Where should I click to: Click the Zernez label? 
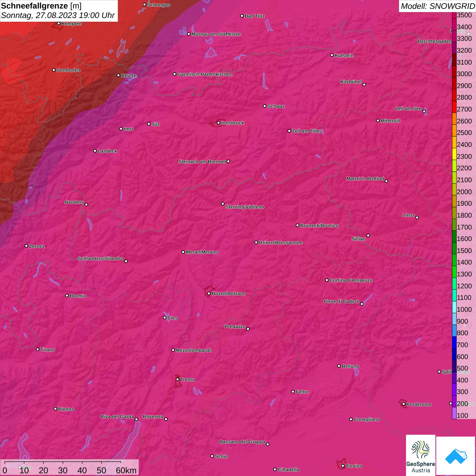[x=37, y=246]
